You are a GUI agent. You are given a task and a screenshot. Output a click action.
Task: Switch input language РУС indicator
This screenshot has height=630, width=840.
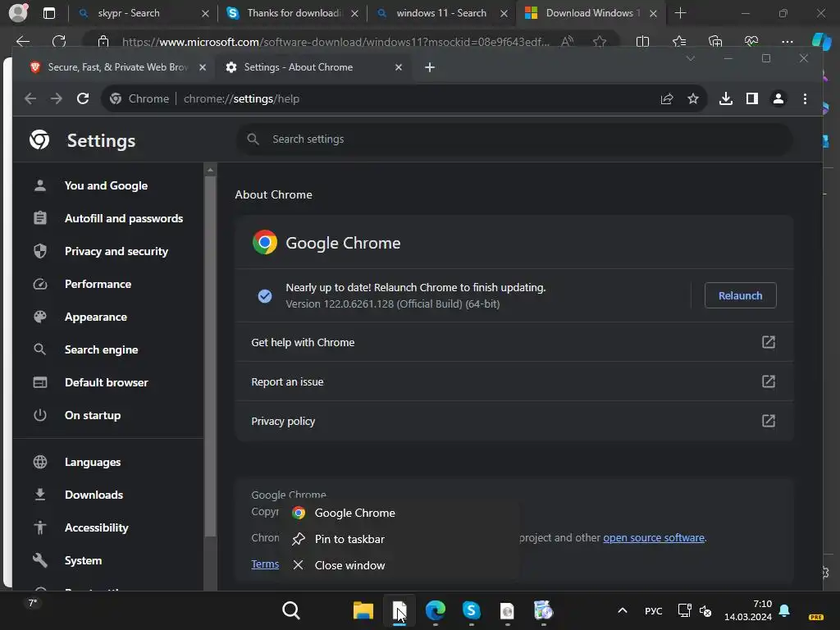click(x=653, y=610)
